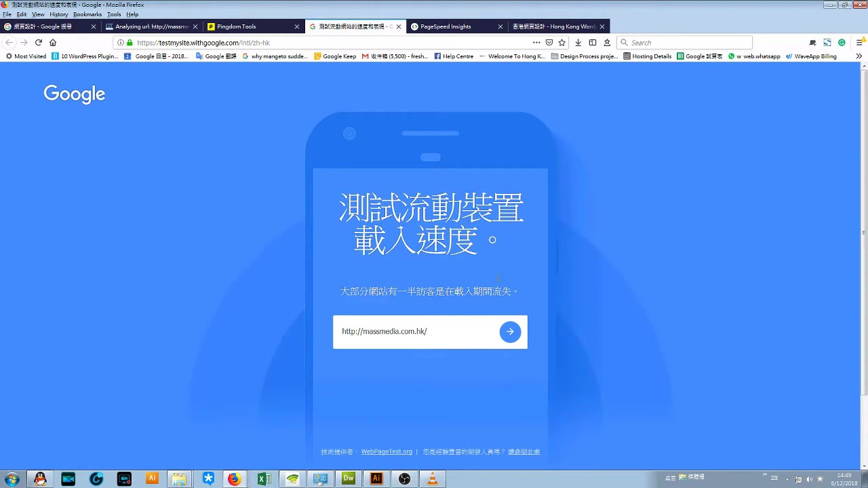Open Dreamweaver from the taskbar
The width and height of the screenshot is (868, 488).
pyautogui.click(x=349, y=479)
